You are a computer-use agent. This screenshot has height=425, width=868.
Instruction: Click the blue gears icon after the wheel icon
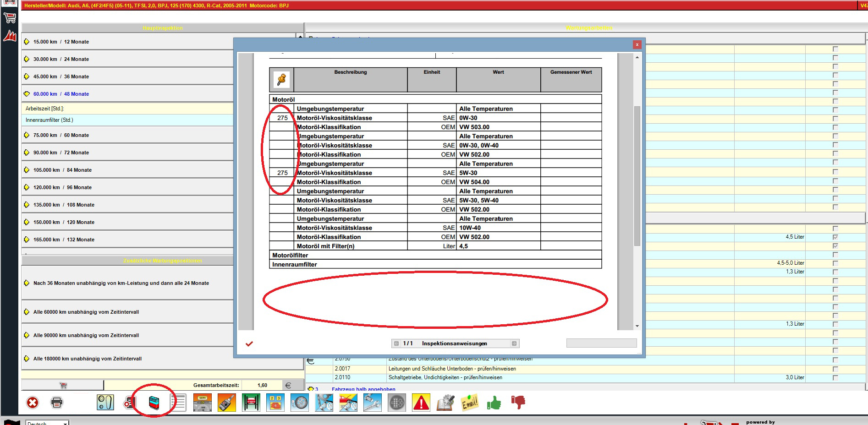click(x=324, y=403)
